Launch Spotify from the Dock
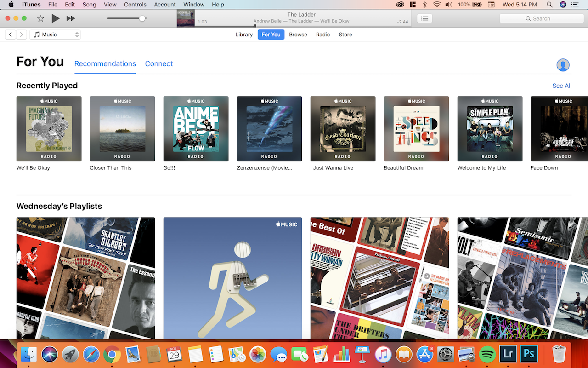 coord(487,354)
